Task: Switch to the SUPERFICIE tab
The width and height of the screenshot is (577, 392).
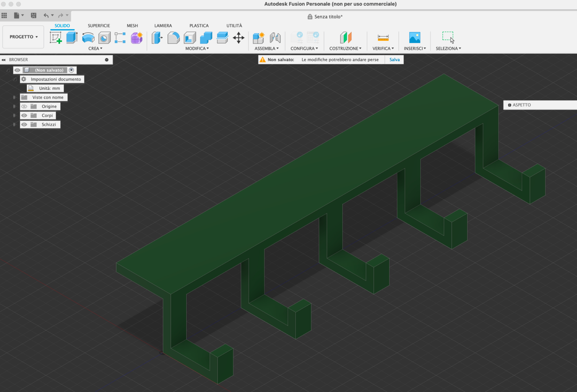Action: coord(99,26)
